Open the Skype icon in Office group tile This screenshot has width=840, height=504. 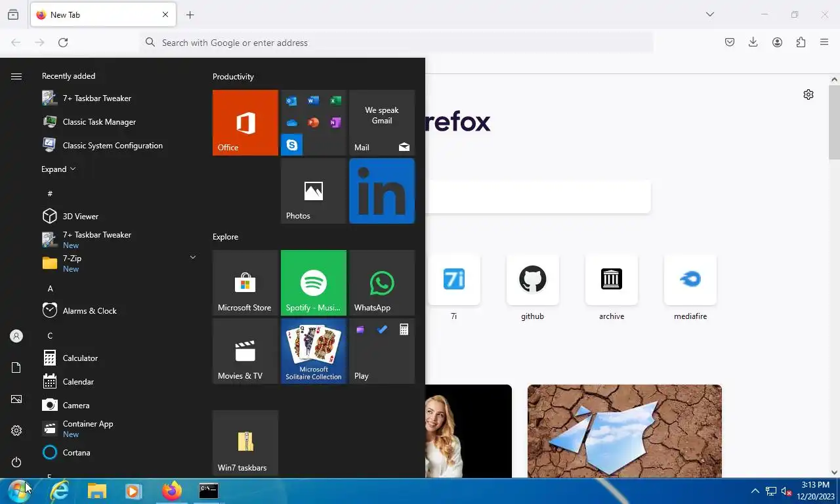coord(291,145)
